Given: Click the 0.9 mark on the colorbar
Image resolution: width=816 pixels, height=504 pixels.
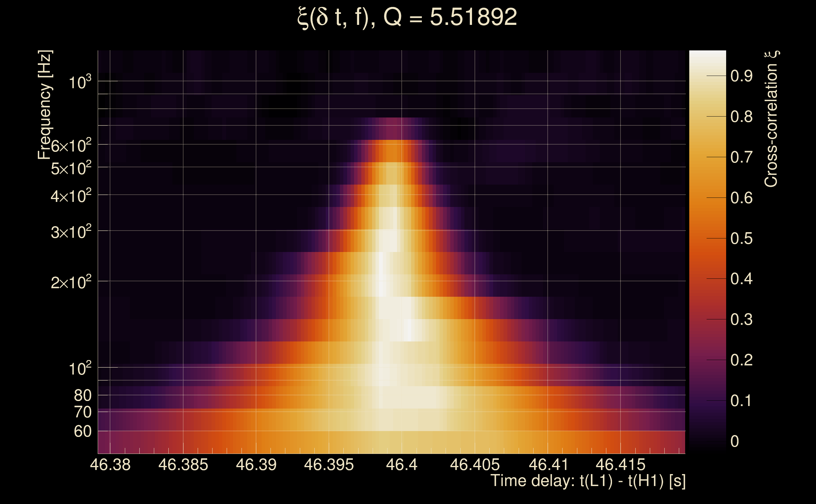Looking at the screenshot, I should [x=741, y=76].
